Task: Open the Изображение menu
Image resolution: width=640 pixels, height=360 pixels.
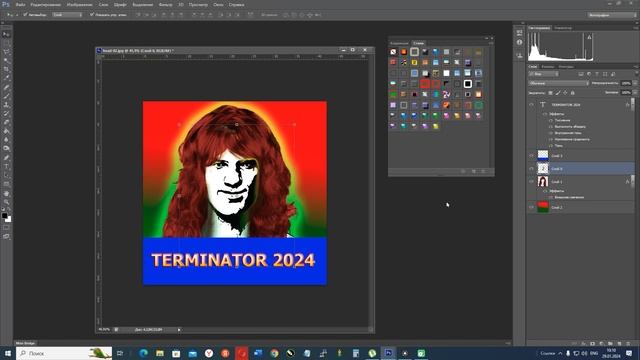Action: click(x=80, y=5)
